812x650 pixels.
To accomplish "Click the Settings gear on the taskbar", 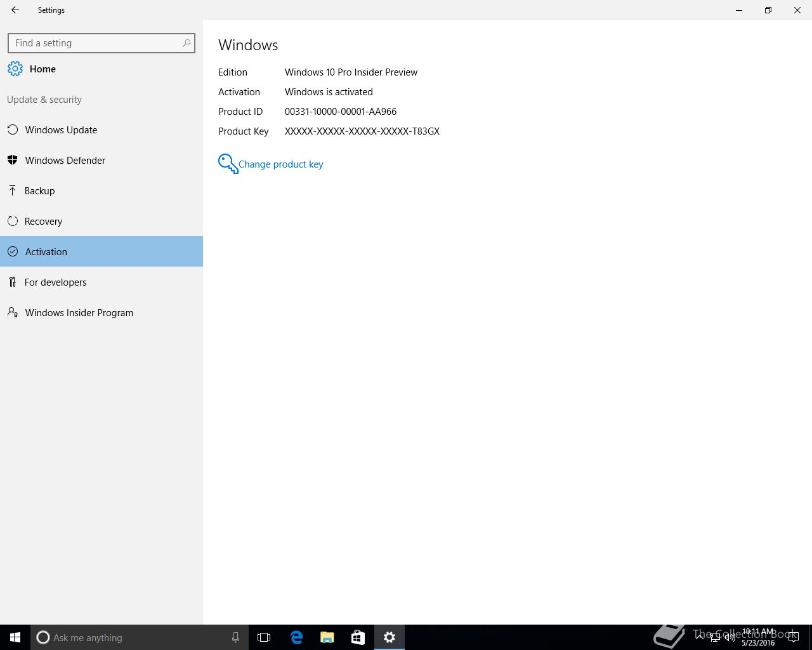I will coord(390,637).
